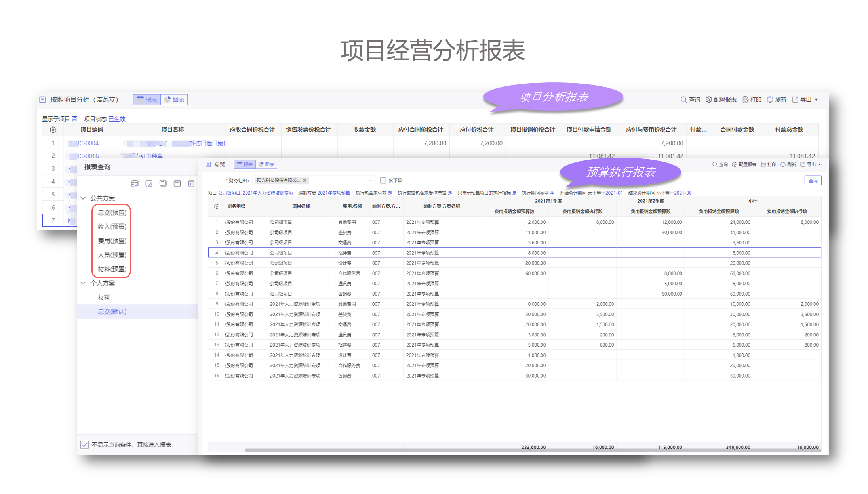This screenshot has width=868, height=494.
Task: Click the edit scheme pencil icon
Action: [x=149, y=183]
